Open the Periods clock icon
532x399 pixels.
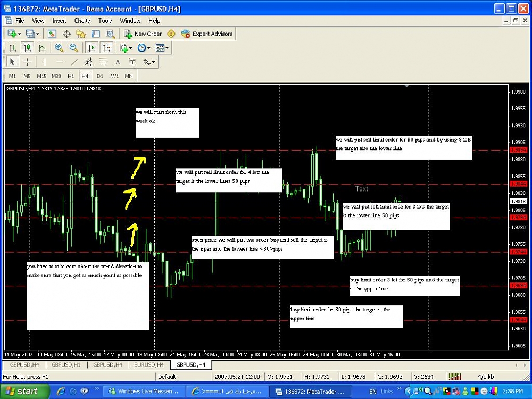(142, 48)
